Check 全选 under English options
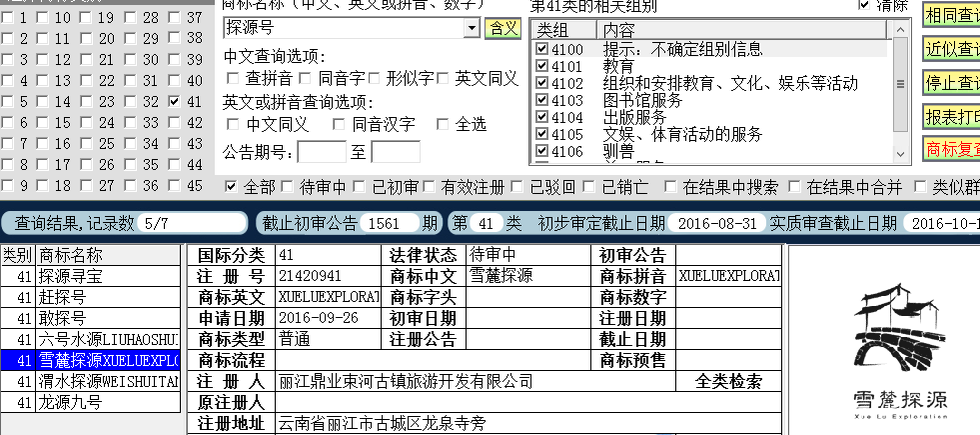This screenshot has width=980, height=435. 443,125
